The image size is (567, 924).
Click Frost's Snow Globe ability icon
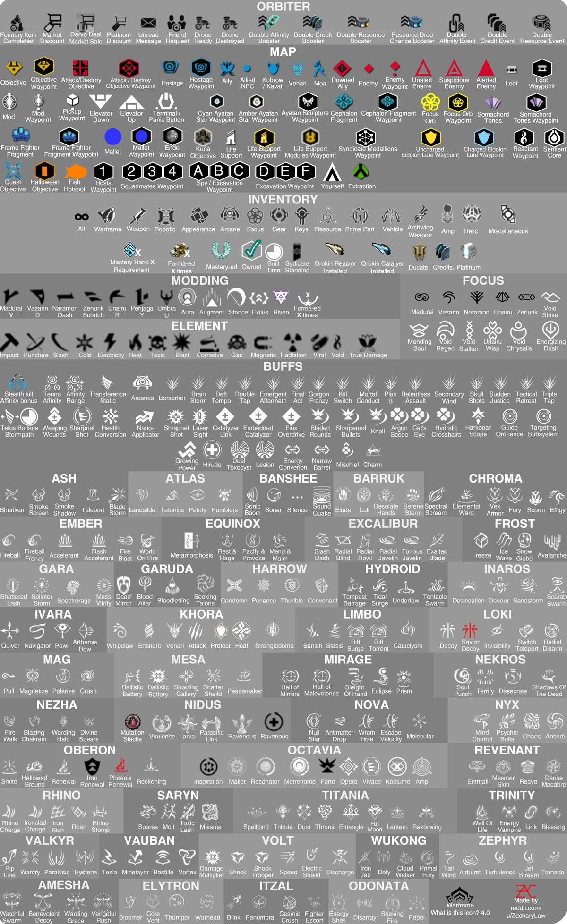[x=524, y=540]
